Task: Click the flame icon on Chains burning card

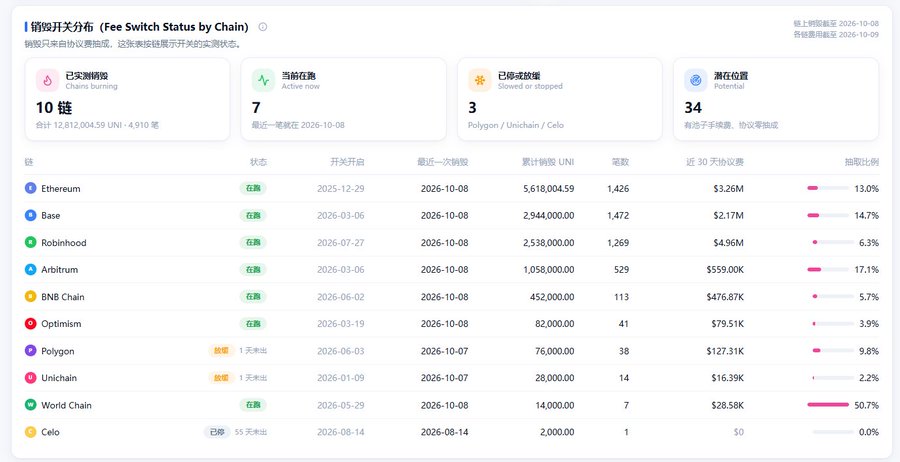Action: [48, 80]
